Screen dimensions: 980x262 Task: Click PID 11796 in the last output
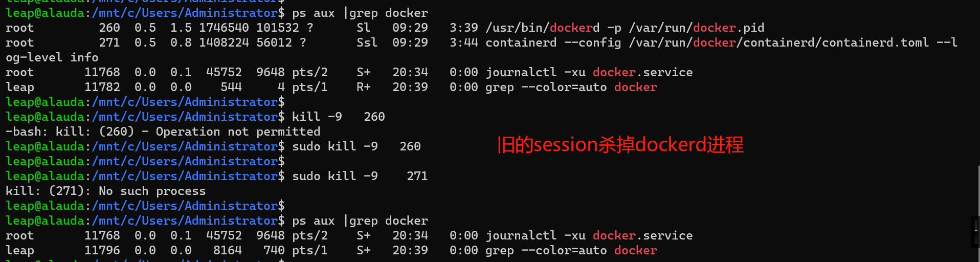tap(102, 250)
